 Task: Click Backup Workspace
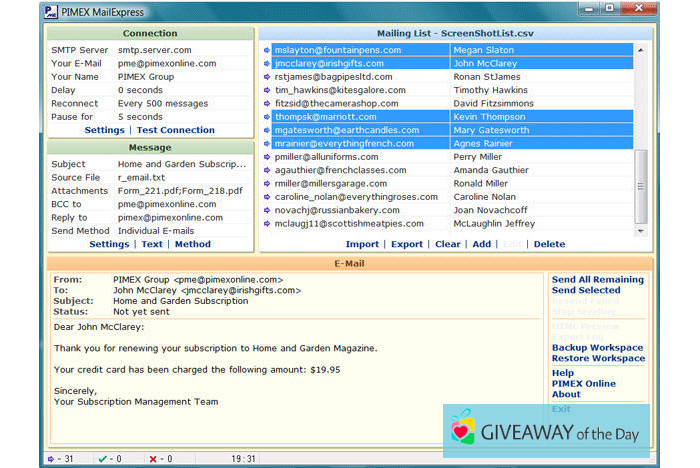598,347
